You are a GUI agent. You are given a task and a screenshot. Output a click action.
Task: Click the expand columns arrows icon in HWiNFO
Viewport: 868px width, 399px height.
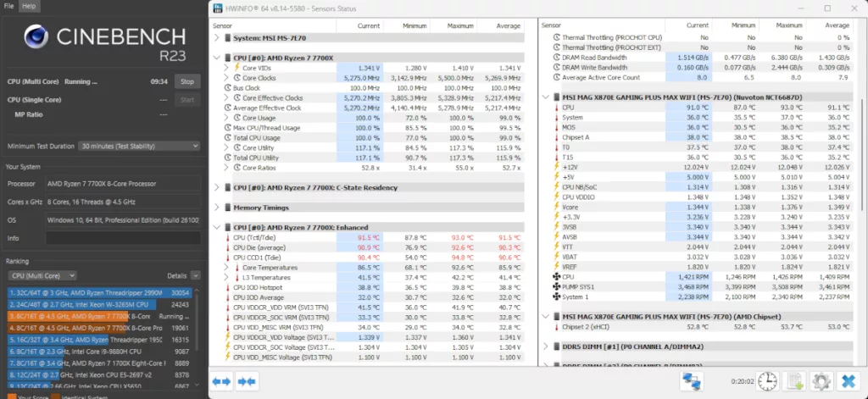[221, 381]
